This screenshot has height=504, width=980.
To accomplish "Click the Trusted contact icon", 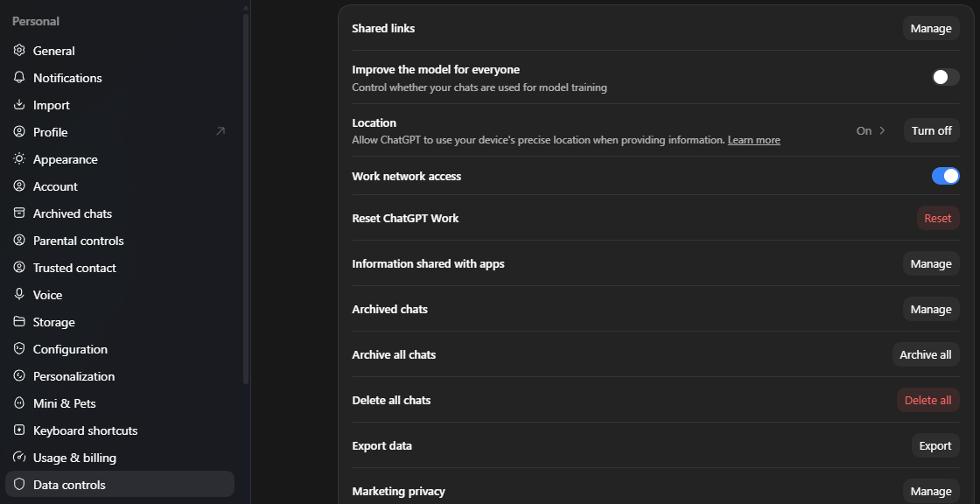I will 19,268.
